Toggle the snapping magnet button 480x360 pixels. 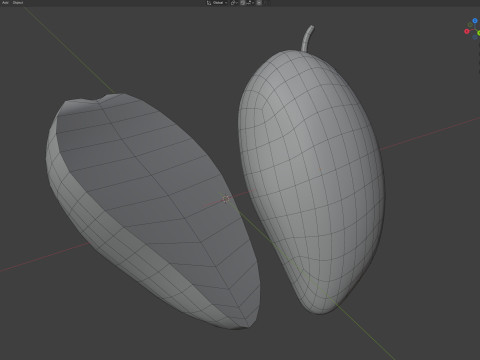coord(243,3)
